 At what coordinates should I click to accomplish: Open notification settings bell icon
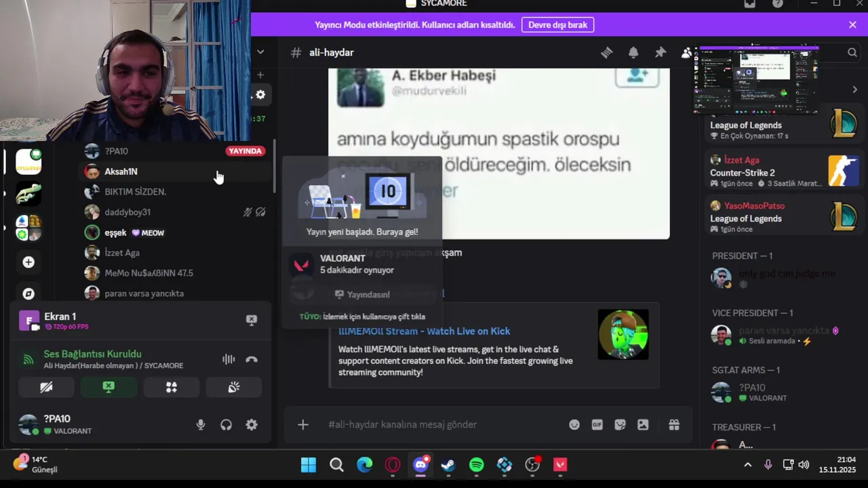click(x=633, y=52)
